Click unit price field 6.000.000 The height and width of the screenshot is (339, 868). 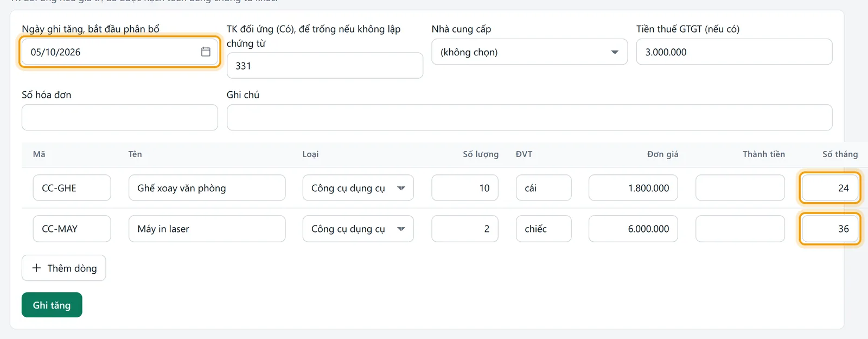[633, 229]
